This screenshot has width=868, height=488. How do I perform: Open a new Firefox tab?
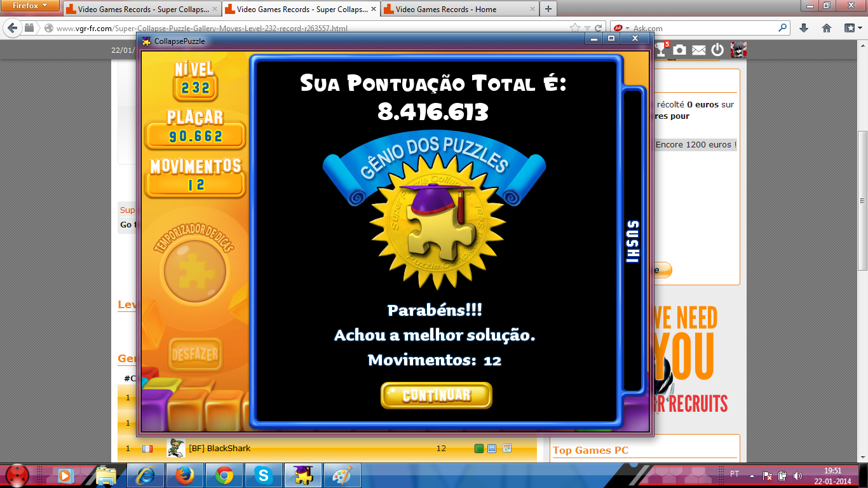[x=548, y=9]
